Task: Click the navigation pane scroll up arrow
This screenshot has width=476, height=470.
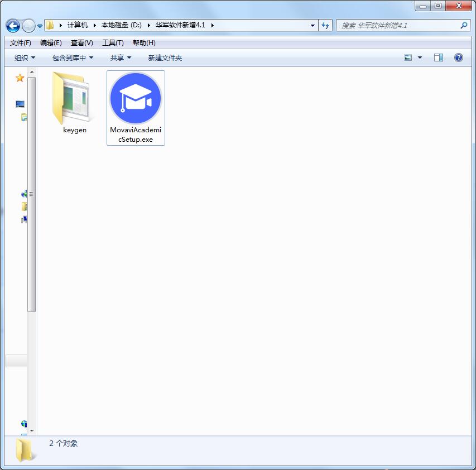Action: 32,72
